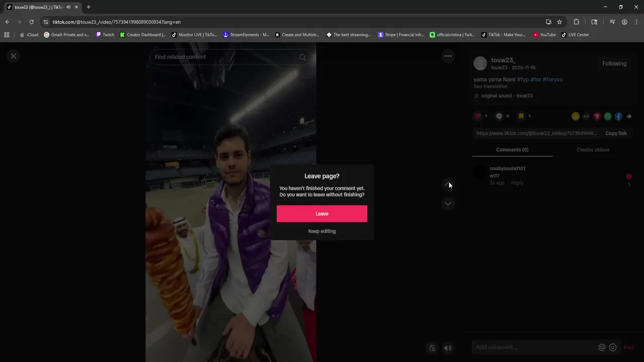Like the wtf? comment heart
The height and width of the screenshot is (362, 644).
tap(628, 177)
